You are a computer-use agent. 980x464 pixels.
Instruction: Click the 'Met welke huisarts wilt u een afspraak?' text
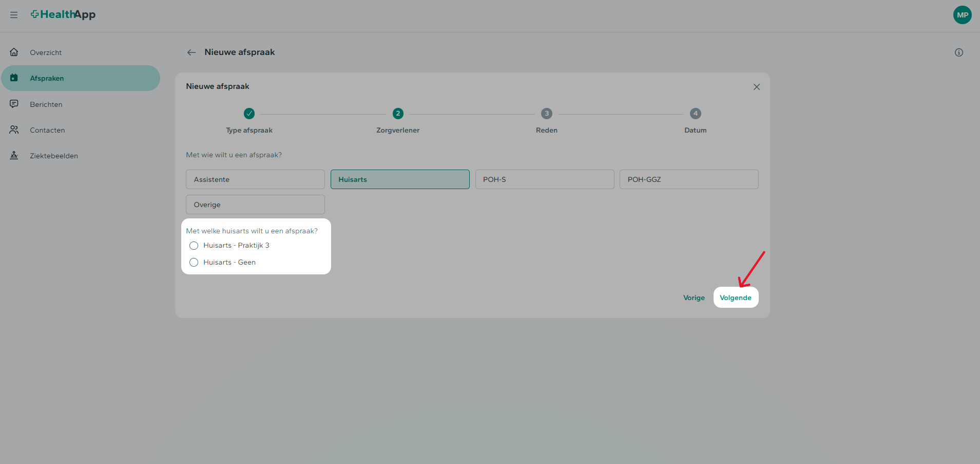click(252, 231)
